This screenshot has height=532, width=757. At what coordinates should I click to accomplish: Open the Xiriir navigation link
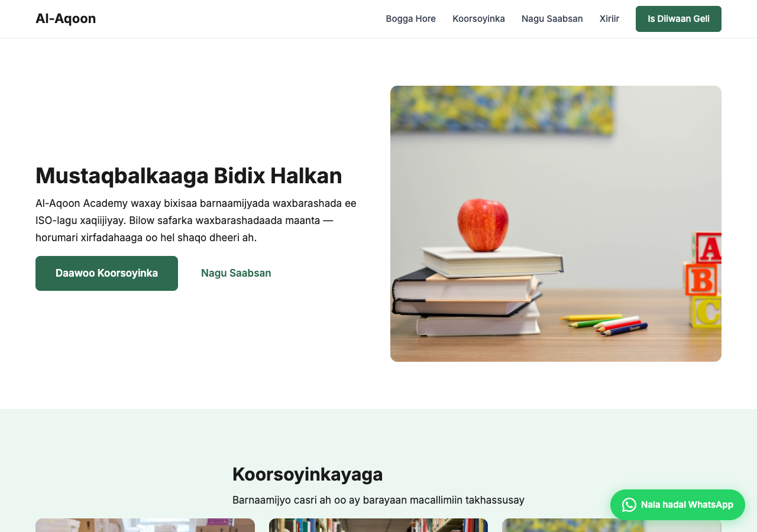coord(609,19)
